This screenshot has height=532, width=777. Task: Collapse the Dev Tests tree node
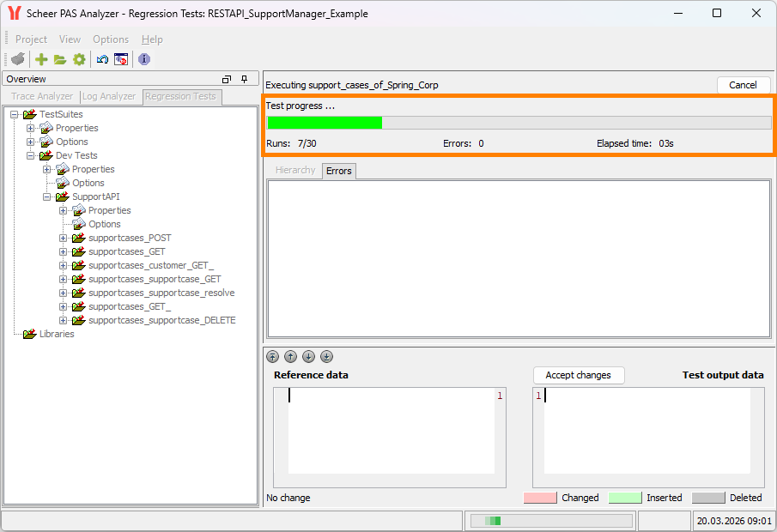click(x=30, y=155)
